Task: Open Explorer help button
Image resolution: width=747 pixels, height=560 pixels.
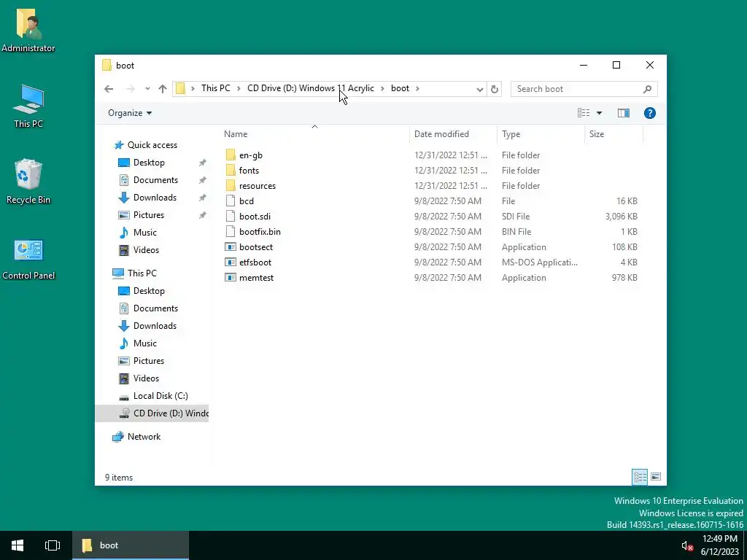Action: coord(650,113)
